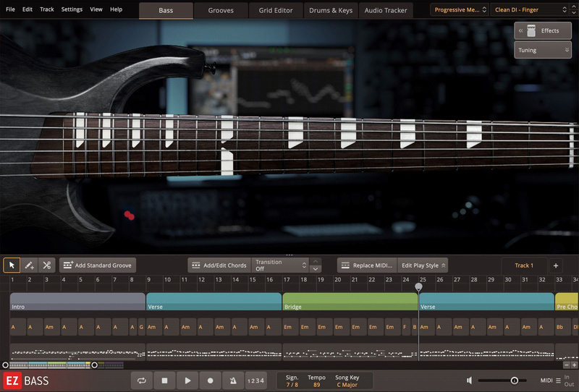The width and height of the screenshot is (579, 392).
Task: Open the File menu
Action: [10, 9]
